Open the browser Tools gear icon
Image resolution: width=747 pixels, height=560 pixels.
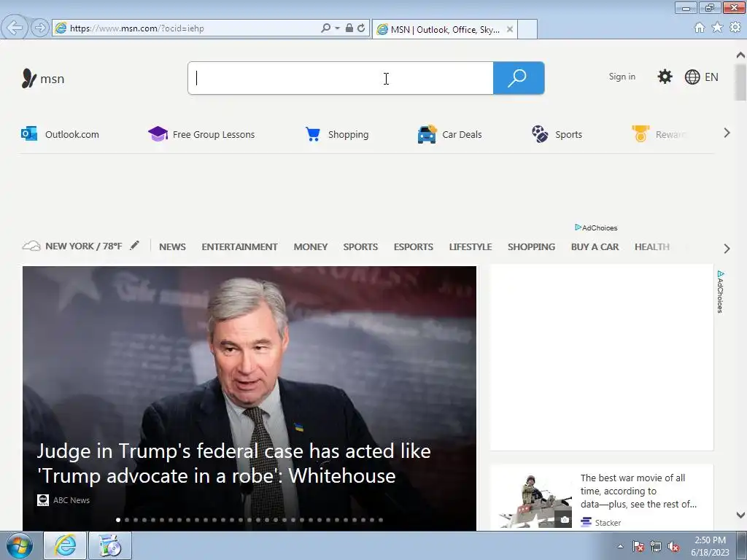pos(735,28)
